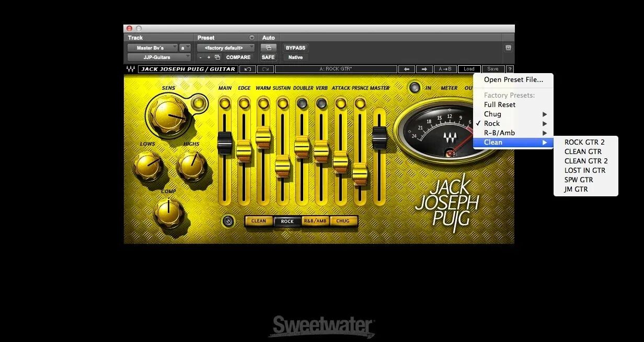The width and height of the screenshot is (644, 342).
Task: Click the SENS knob
Action: (168, 114)
